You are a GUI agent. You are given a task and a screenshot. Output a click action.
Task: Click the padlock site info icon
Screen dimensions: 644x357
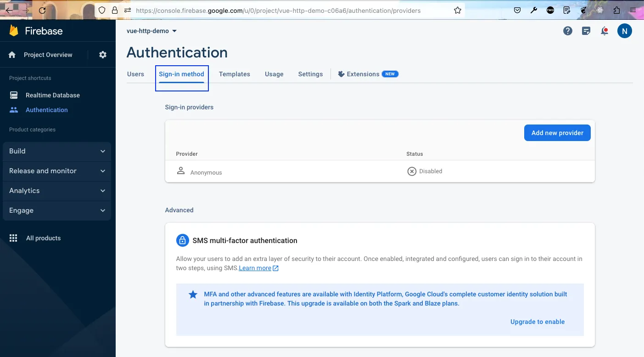tap(115, 10)
